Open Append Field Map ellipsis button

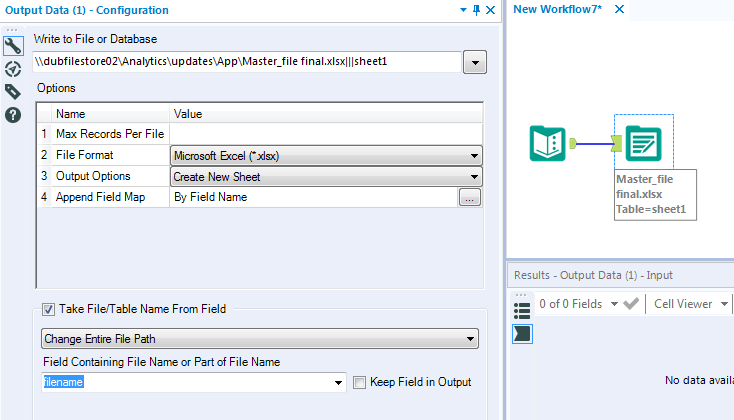click(470, 198)
